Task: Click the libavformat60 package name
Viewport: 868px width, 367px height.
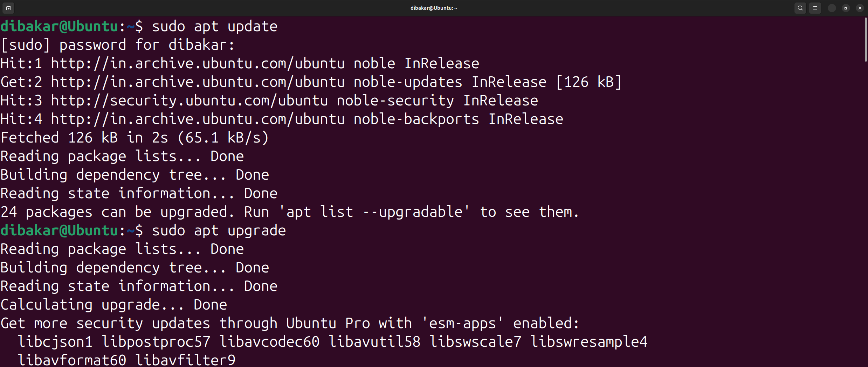Action: click(x=72, y=360)
